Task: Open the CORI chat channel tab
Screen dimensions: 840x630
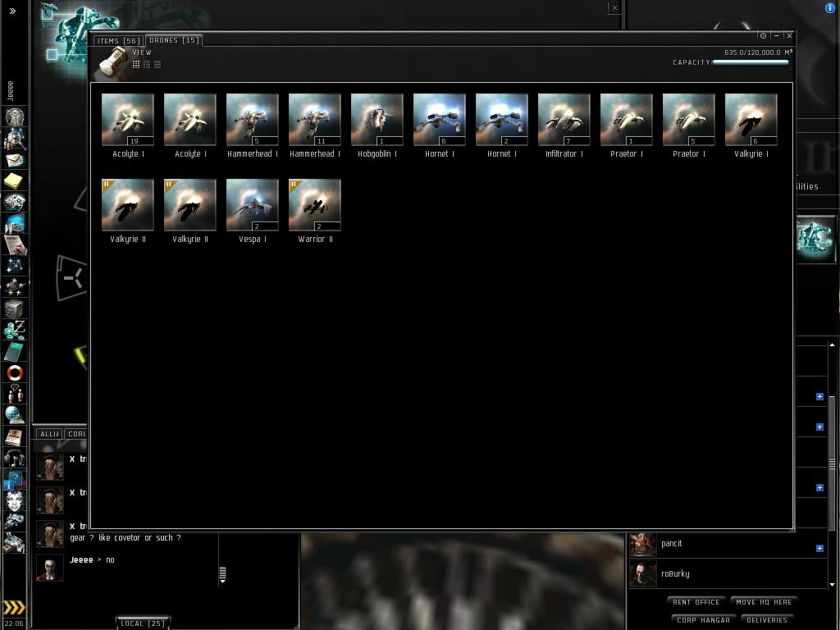Action: click(76, 434)
